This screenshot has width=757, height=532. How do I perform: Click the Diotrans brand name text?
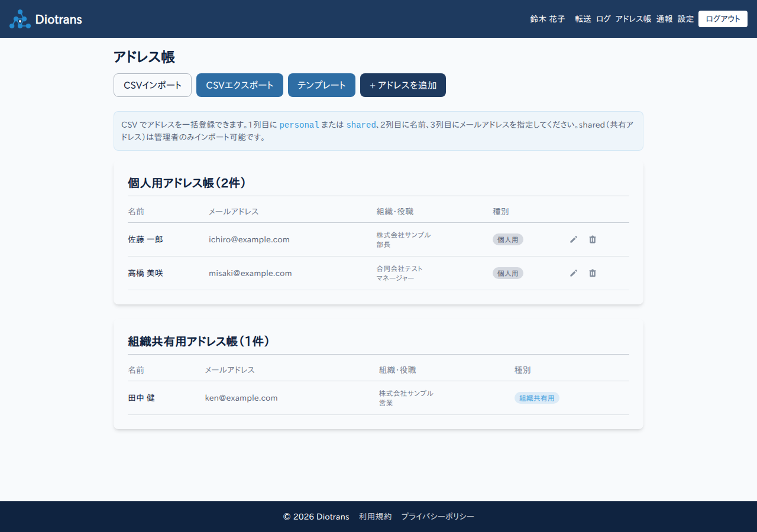coord(59,19)
